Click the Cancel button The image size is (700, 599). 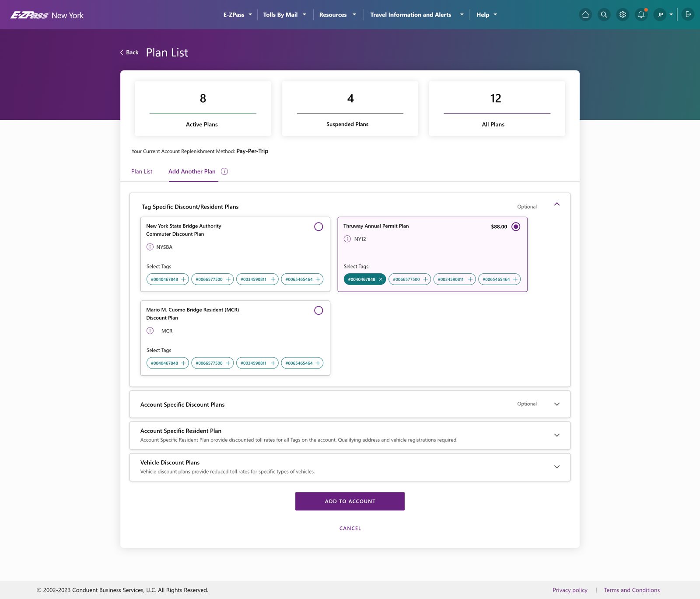(x=350, y=528)
